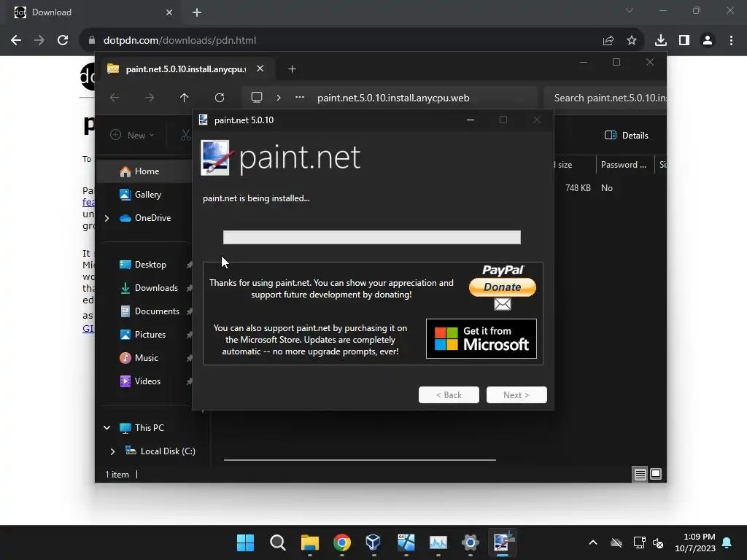Open File Explorer from taskbar

[x=309, y=542]
